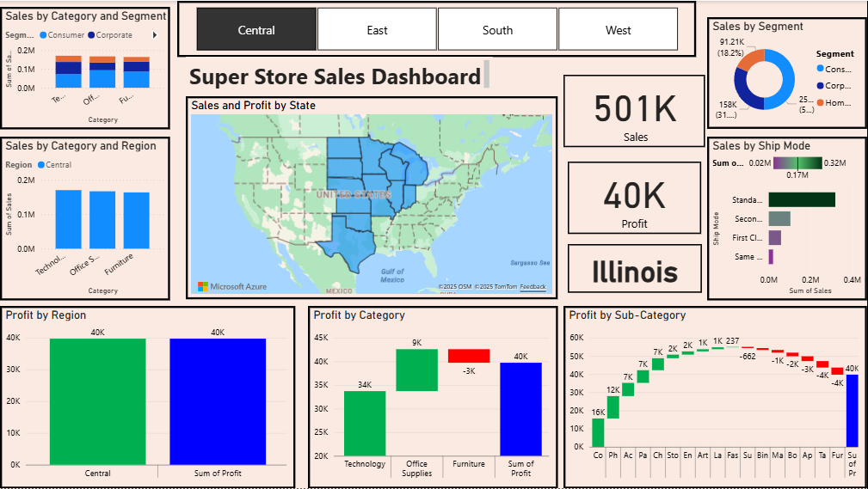Switch to the West region slicer
868x489 pixels.
[x=618, y=30]
